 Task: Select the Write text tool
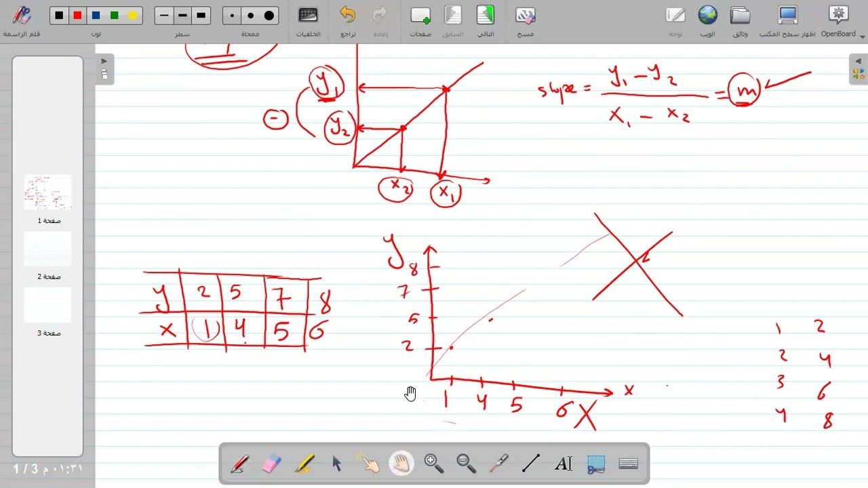tap(564, 464)
